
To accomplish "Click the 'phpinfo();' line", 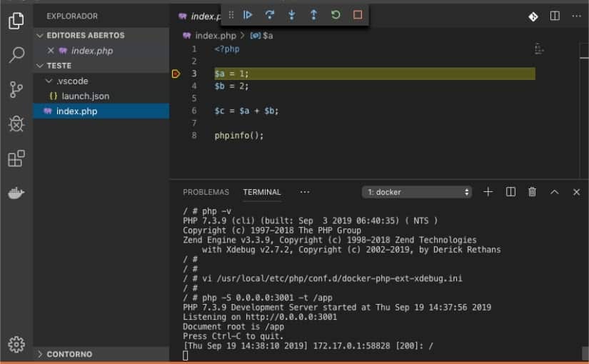I will (239, 136).
